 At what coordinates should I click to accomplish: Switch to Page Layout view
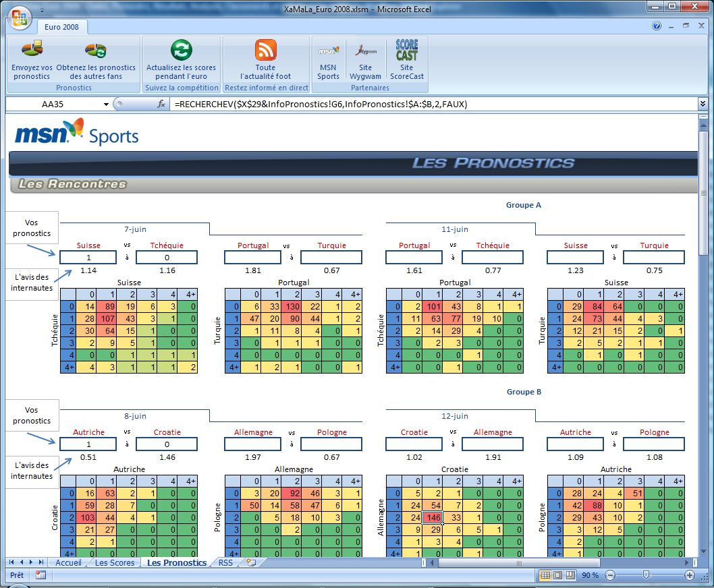558,575
